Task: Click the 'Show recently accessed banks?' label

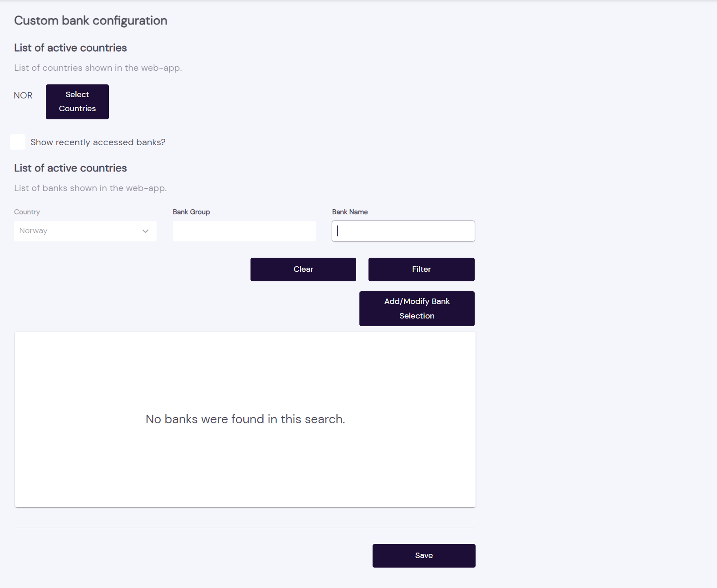Action: pyautogui.click(x=98, y=142)
